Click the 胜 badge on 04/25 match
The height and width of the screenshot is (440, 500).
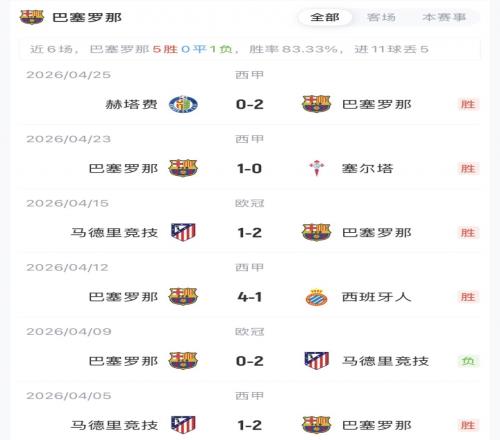click(468, 104)
